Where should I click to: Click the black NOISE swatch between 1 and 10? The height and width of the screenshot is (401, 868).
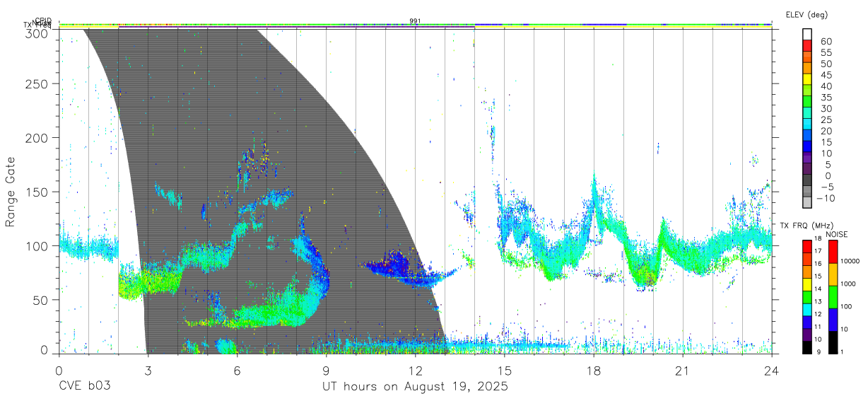tap(833, 341)
